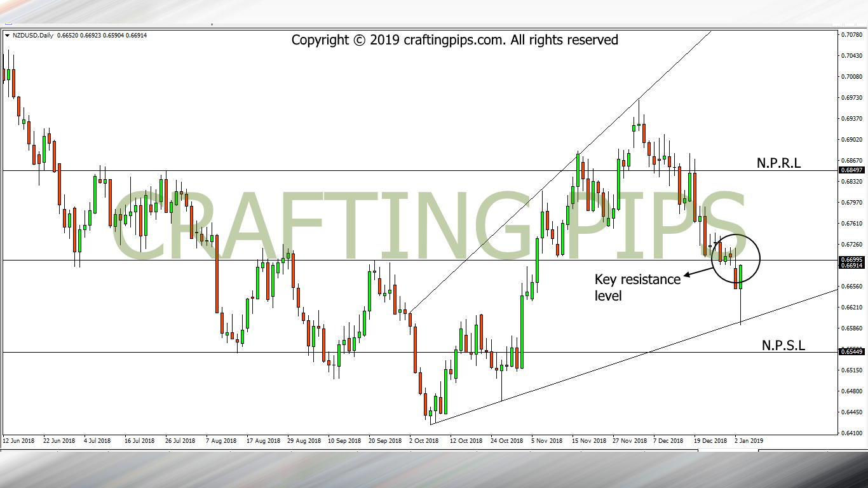Click the OHLC values 0.66520 0.66923 0.65904 0.66914

click(x=102, y=36)
